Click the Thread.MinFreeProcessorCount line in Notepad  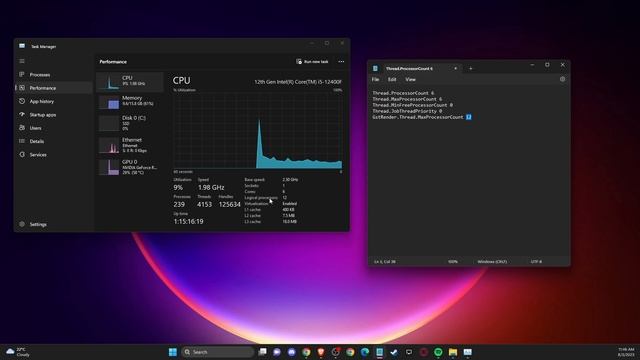coord(412,105)
